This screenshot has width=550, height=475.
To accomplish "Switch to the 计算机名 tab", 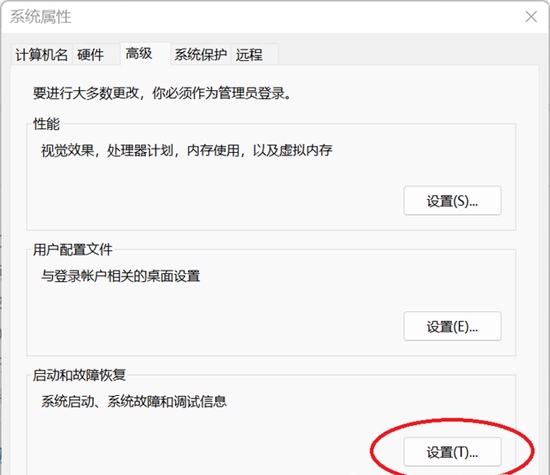I will click(x=41, y=55).
